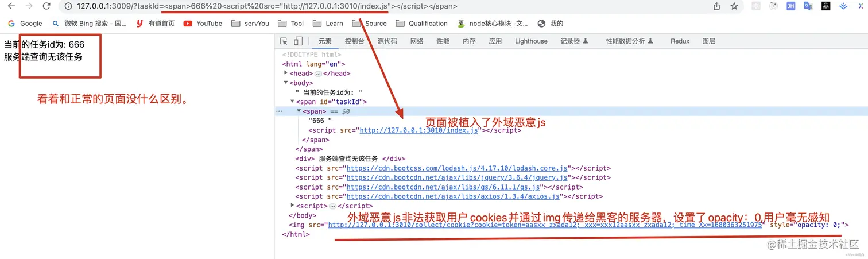Reload the page with the refresh icon

point(47,6)
